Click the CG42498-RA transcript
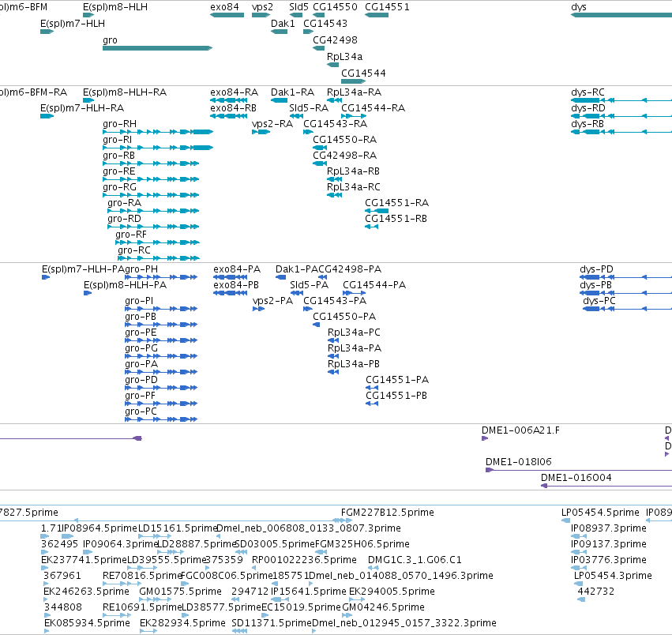The width and height of the screenshot is (672, 635). tap(320, 163)
